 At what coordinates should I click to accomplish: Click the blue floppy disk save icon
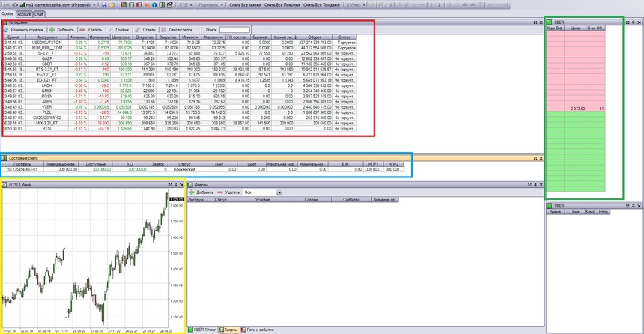click(104, 5)
